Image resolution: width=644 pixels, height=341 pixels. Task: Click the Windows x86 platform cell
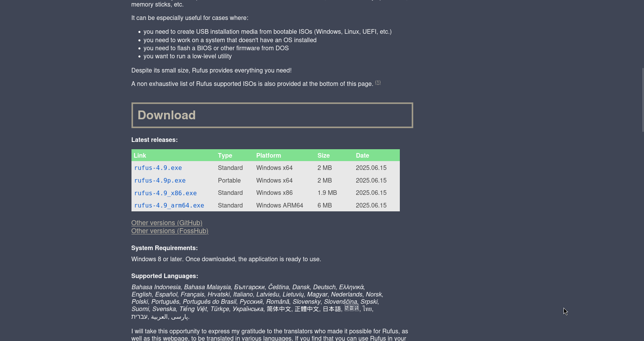[x=274, y=193]
